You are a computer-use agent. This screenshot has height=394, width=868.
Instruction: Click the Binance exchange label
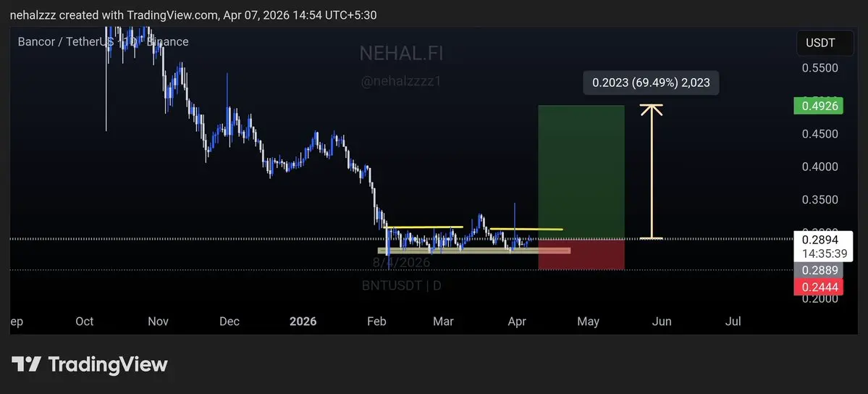point(168,41)
